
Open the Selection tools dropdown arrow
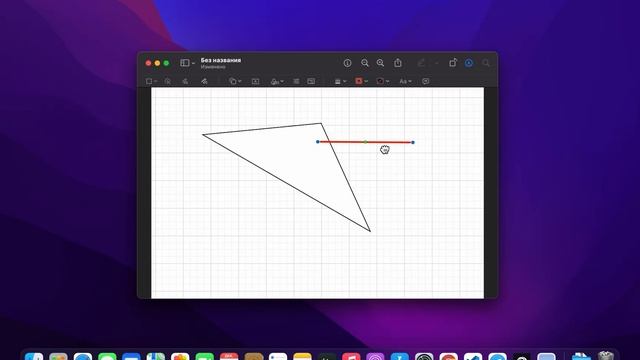[x=156, y=81]
